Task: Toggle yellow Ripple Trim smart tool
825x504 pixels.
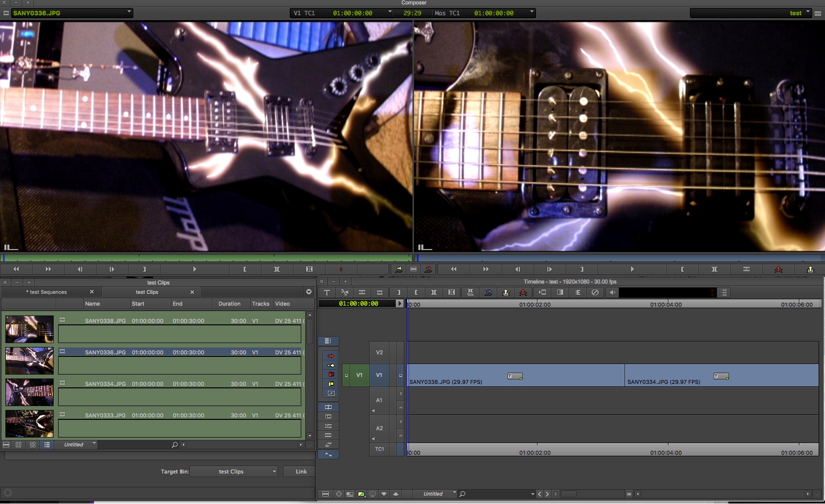Action: point(331,384)
